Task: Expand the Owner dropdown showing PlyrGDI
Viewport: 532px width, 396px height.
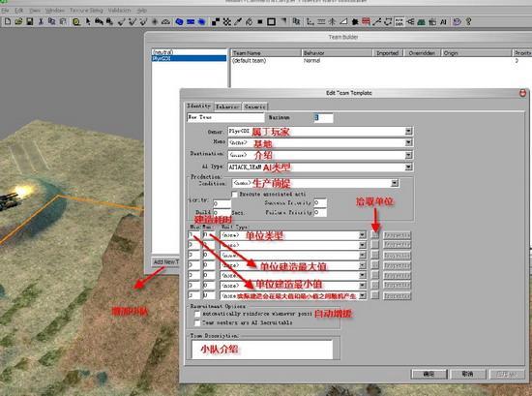Action: click(408, 131)
